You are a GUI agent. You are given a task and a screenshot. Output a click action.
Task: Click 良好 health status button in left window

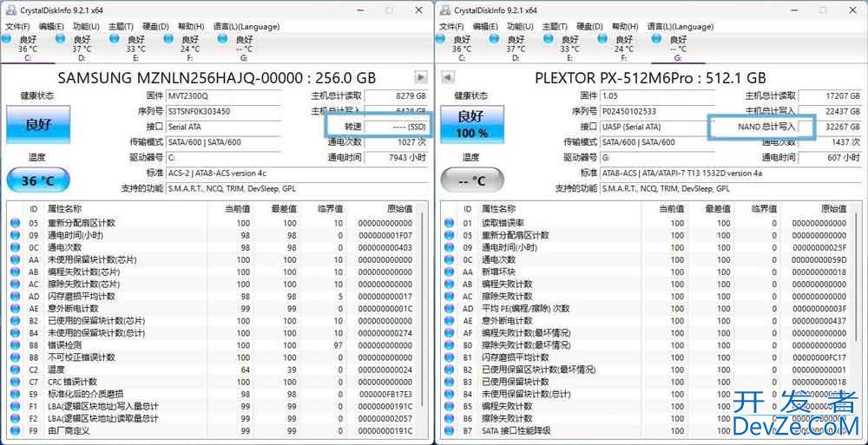(x=38, y=124)
